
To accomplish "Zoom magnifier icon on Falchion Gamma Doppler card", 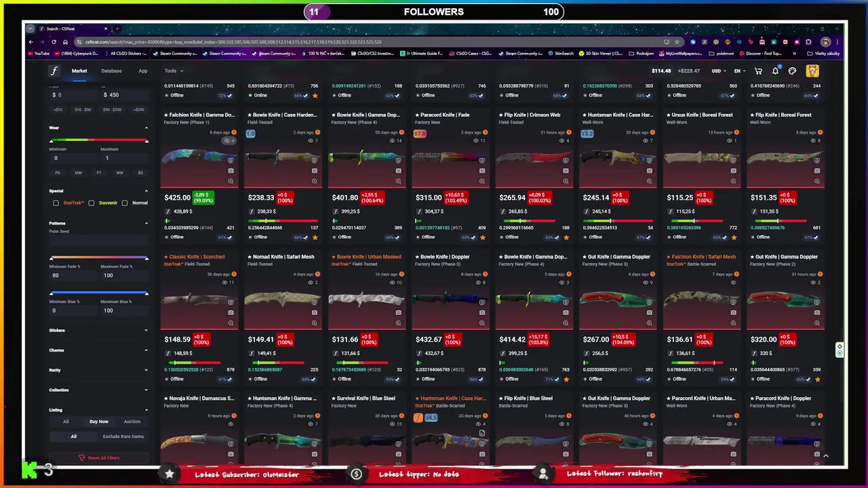I will (x=231, y=181).
